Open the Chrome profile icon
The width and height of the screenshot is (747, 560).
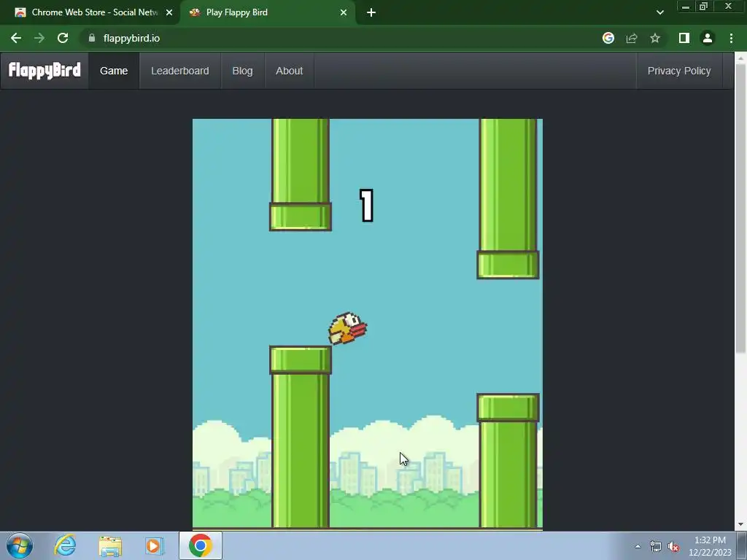pyautogui.click(x=708, y=38)
